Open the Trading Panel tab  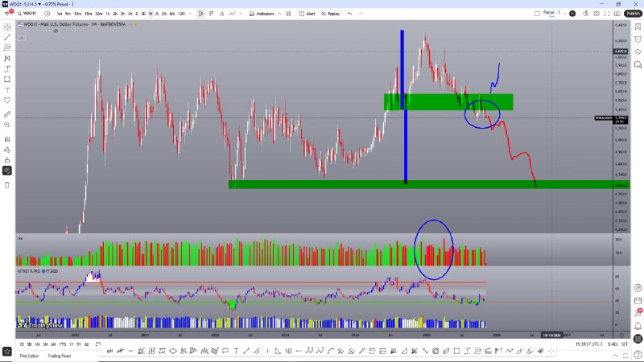tap(60, 355)
